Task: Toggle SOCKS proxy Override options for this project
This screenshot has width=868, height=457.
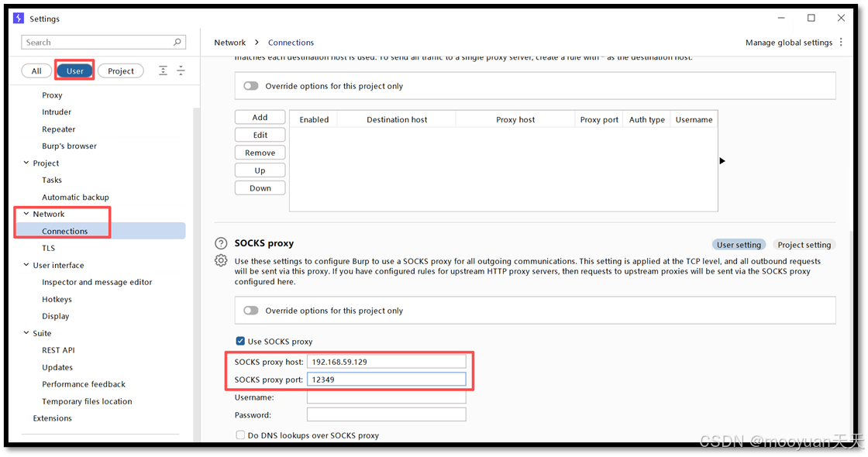Action: click(x=251, y=311)
